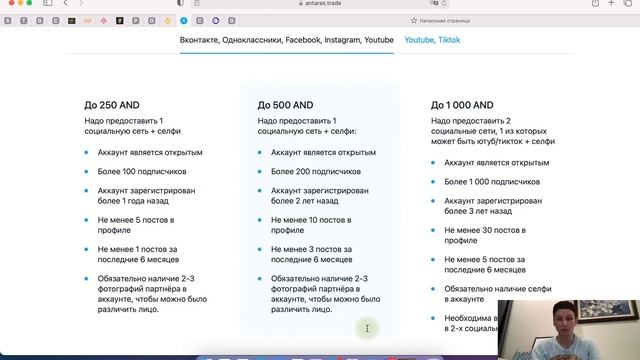Click the 2-3 фотографий партнёра item under До 500 AND
This screenshot has width=640, height=360.
(x=325, y=294)
